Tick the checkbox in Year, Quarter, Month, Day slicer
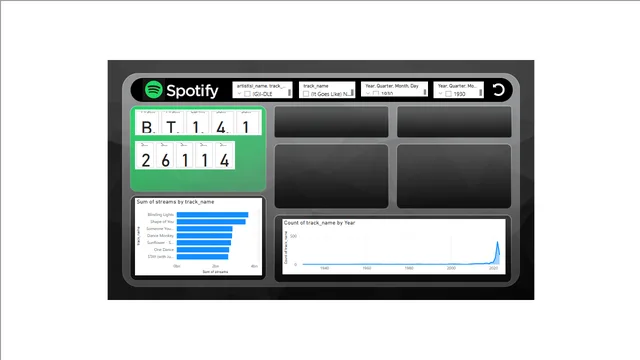 376,94
